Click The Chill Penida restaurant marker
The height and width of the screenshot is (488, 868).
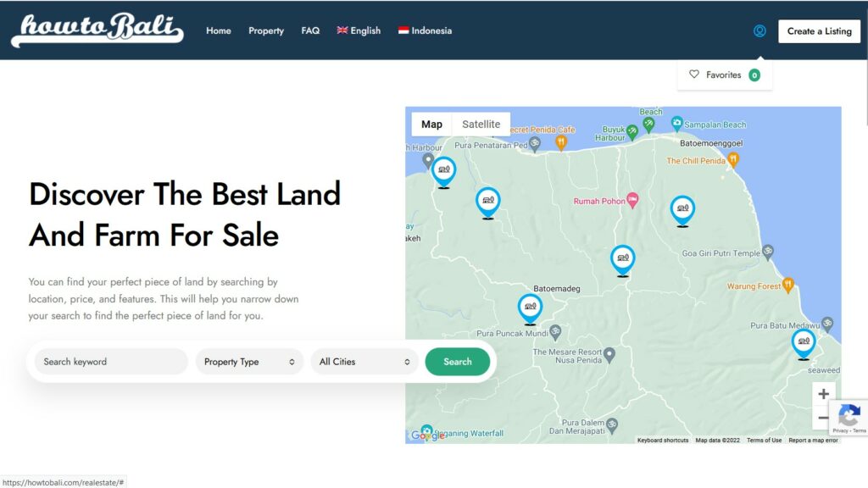click(733, 160)
